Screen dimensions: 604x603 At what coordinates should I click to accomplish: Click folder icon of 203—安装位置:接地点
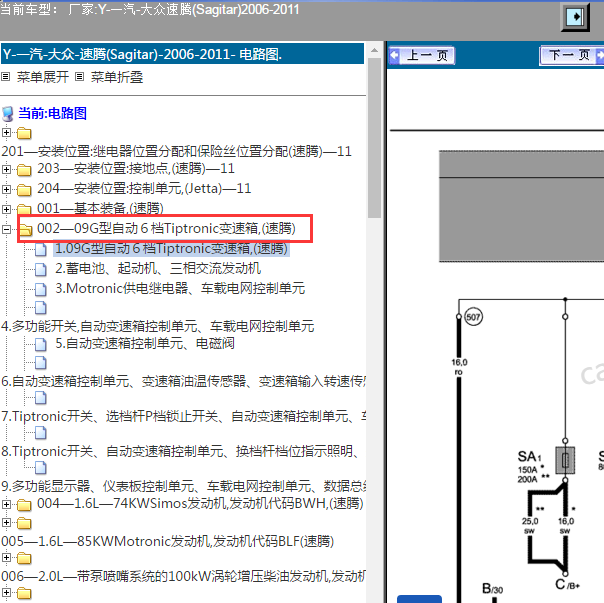point(24,170)
